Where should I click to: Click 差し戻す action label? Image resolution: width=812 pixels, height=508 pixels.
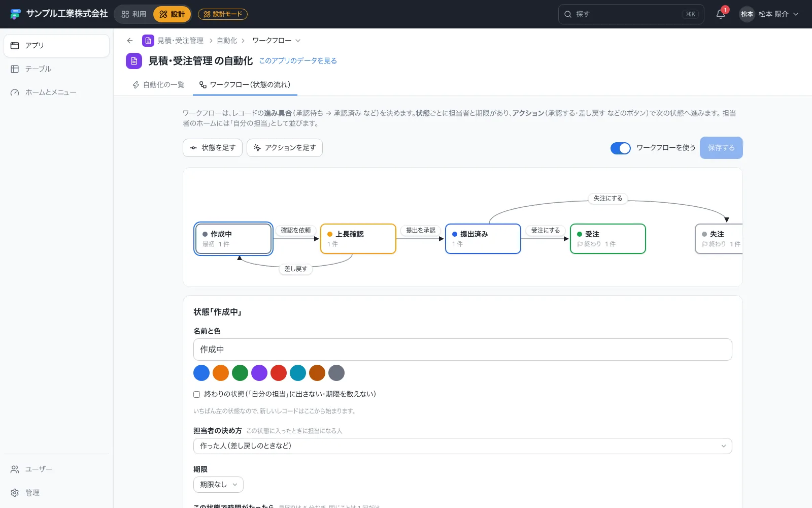[296, 269]
